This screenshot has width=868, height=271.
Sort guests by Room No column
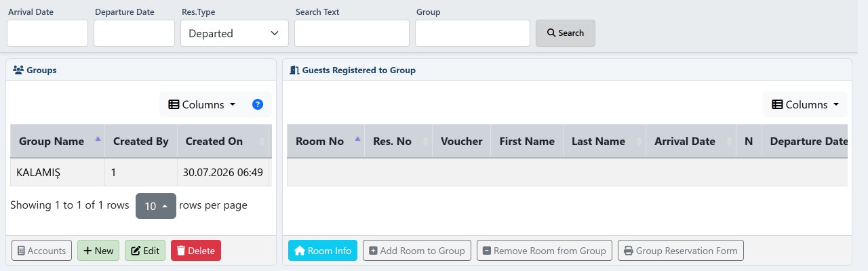pos(326,141)
